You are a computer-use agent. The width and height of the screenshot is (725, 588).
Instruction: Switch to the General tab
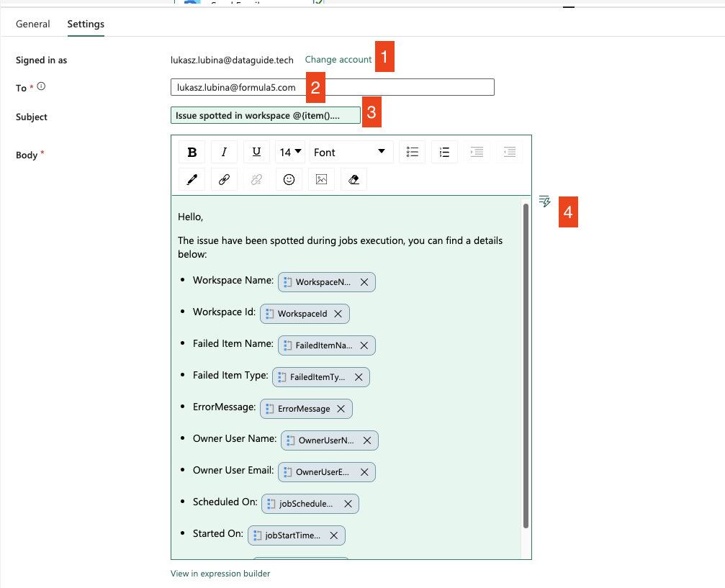click(33, 24)
